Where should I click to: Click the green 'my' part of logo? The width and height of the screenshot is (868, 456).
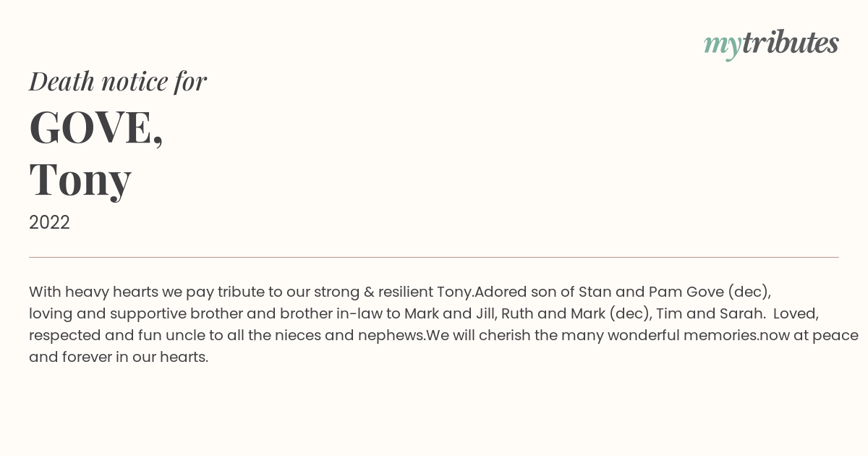click(x=723, y=46)
